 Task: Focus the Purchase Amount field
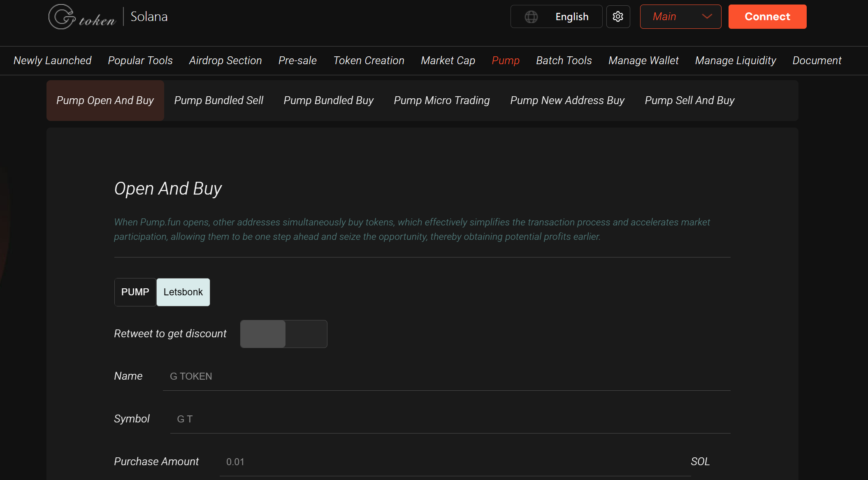click(x=455, y=462)
